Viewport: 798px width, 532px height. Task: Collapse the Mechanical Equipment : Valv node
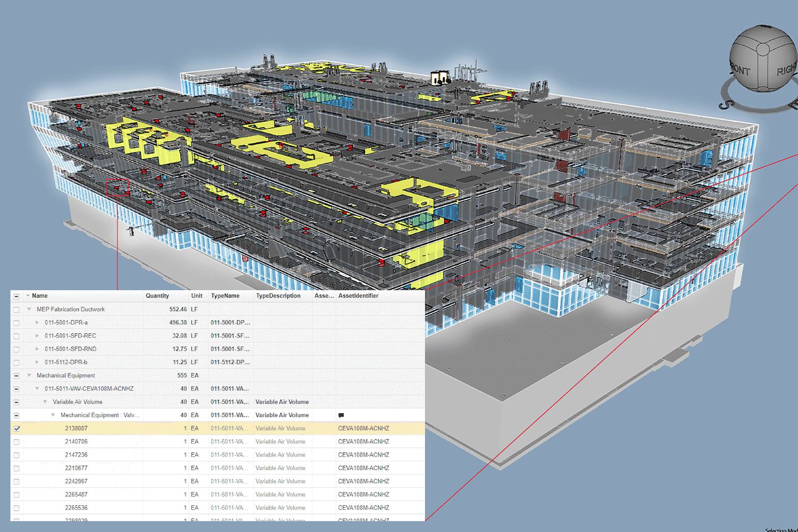tap(53, 415)
